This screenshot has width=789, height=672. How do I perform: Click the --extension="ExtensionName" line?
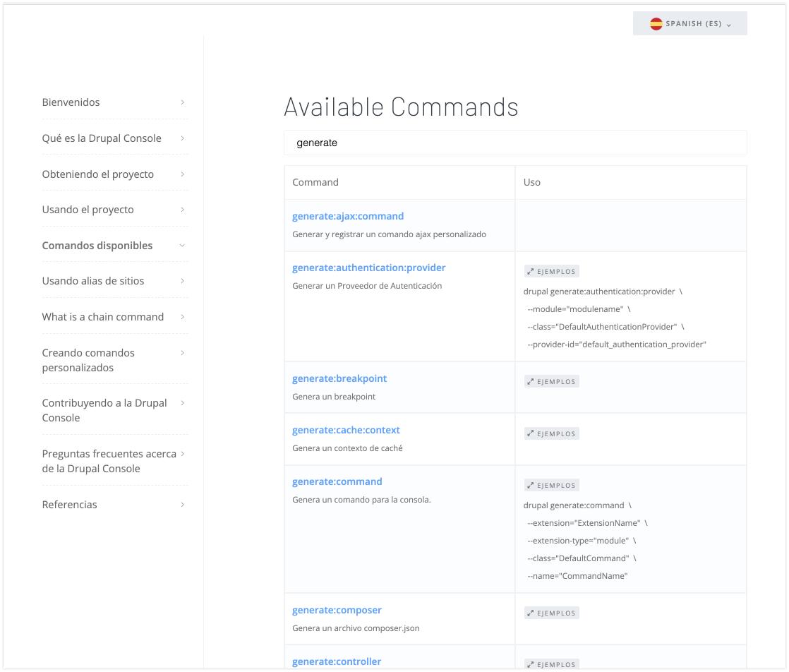[587, 523]
